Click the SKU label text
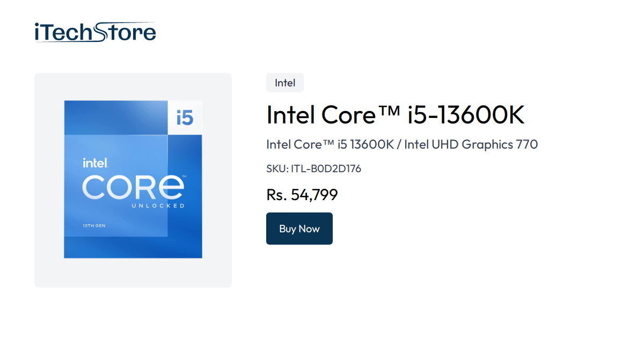The height and width of the screenshot is (338, 644). tap(278, 168)
